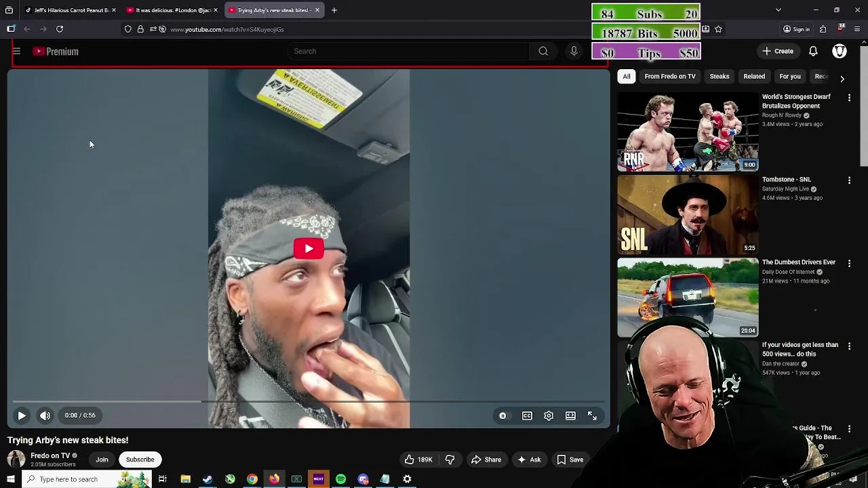Select the Steaks filter chip
Image resolution: width=868 pixels, height=488 pixels.
tap(719, 77)
